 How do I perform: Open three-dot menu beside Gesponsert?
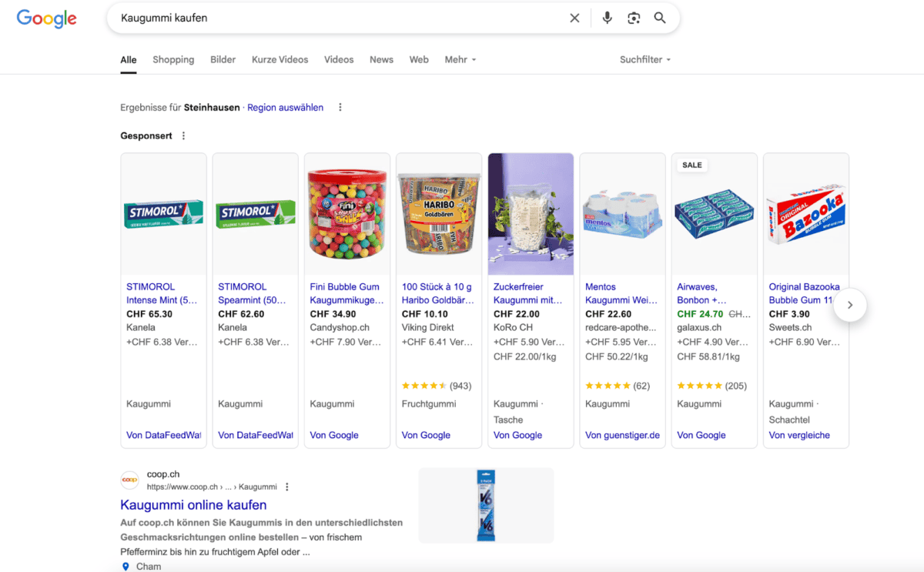pyautogui.click(x=183, y=136)
